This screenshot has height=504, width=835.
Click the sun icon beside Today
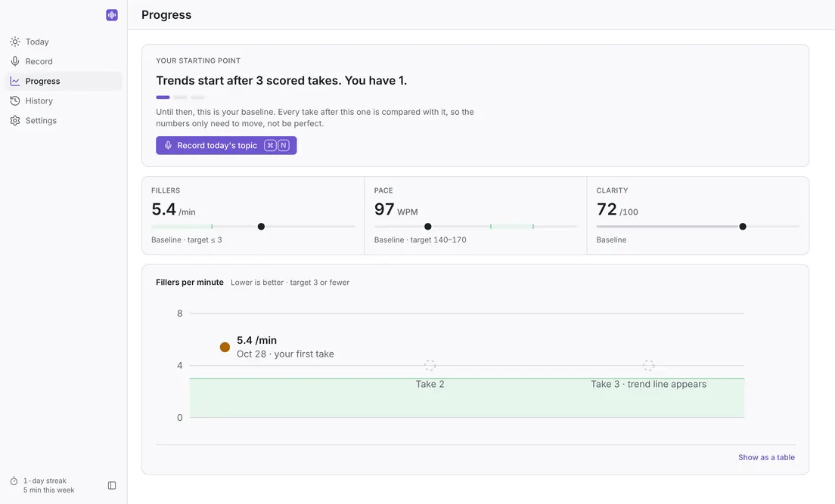pyautogui.click(x=15, y=42)
